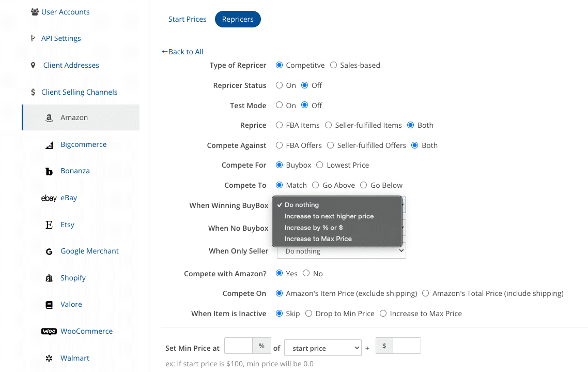588x372 pixels.
Task: Choose Increase to Max Price option
Action: (x=337, y=239)
